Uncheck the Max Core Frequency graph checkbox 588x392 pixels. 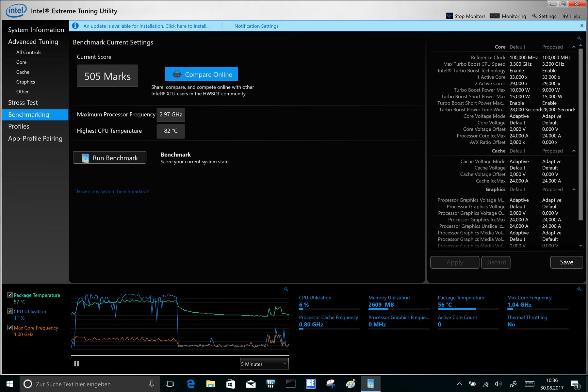[10, 327]
